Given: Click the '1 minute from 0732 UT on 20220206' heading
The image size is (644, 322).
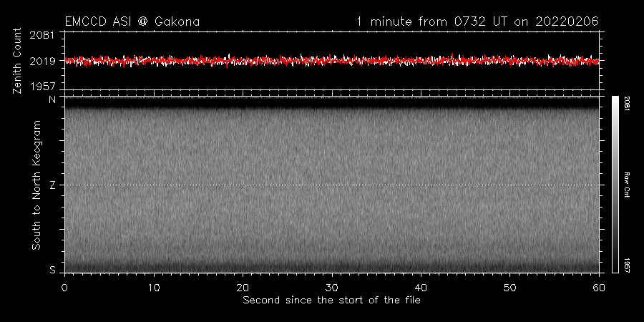Looking at the screenshot, I should point(477,21).
